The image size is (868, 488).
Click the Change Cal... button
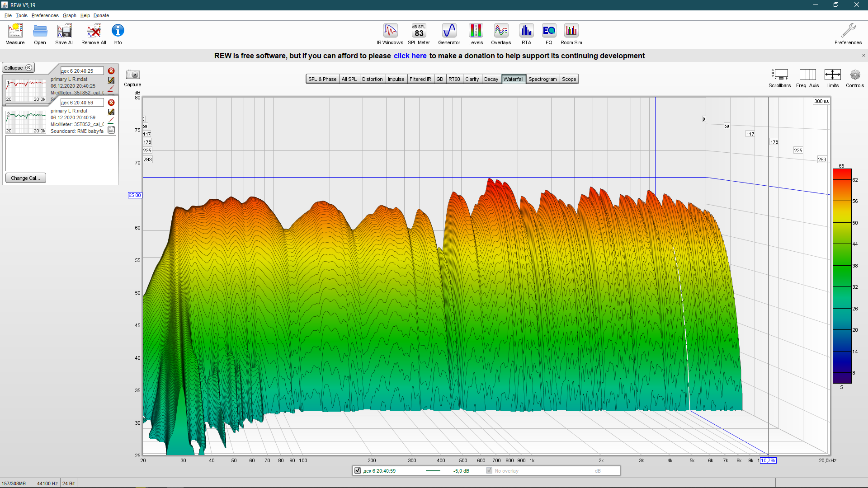pos(25,178)
